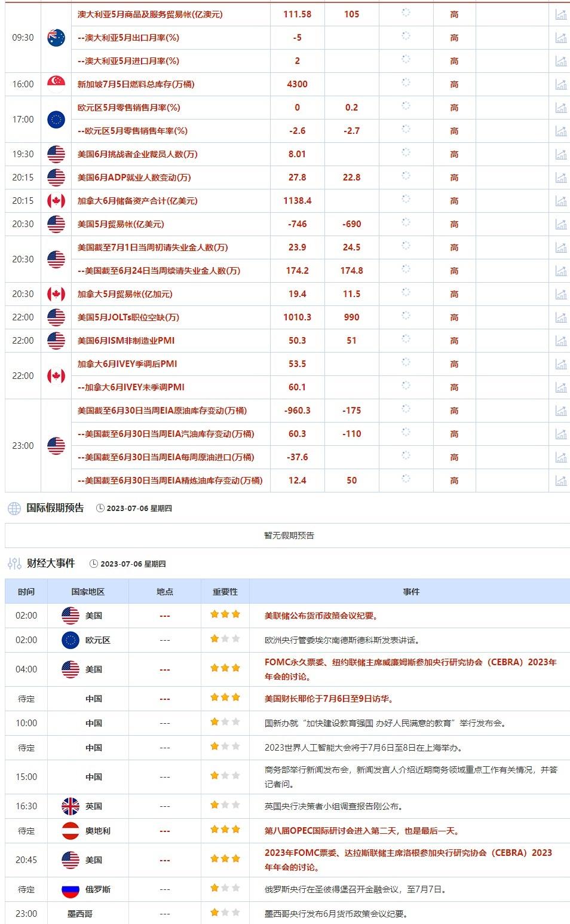Image resolution: width=570 pixels, height=924 pixels.
Task: Click importance 高 in 美国5月贸易帐 row
Action: tap(454, 224)
